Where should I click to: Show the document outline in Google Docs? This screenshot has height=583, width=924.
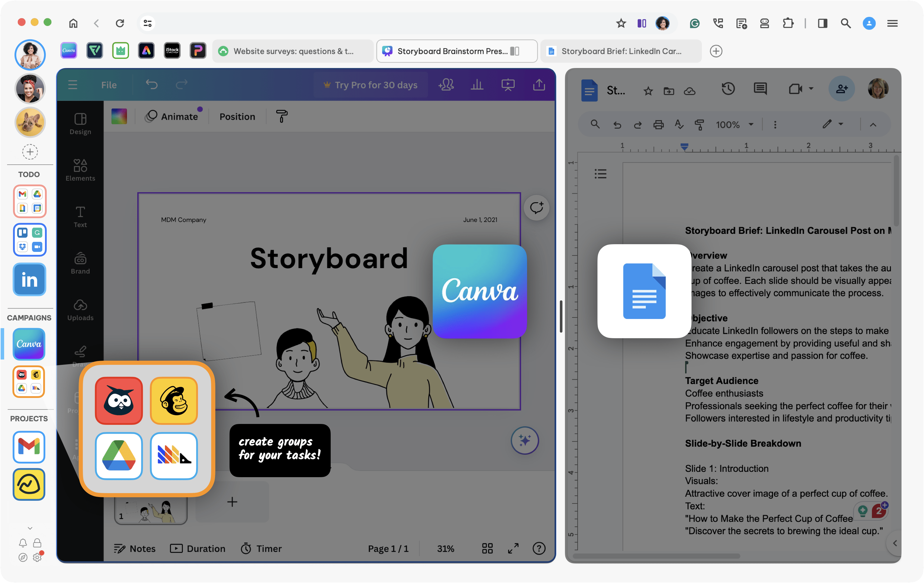600,173
